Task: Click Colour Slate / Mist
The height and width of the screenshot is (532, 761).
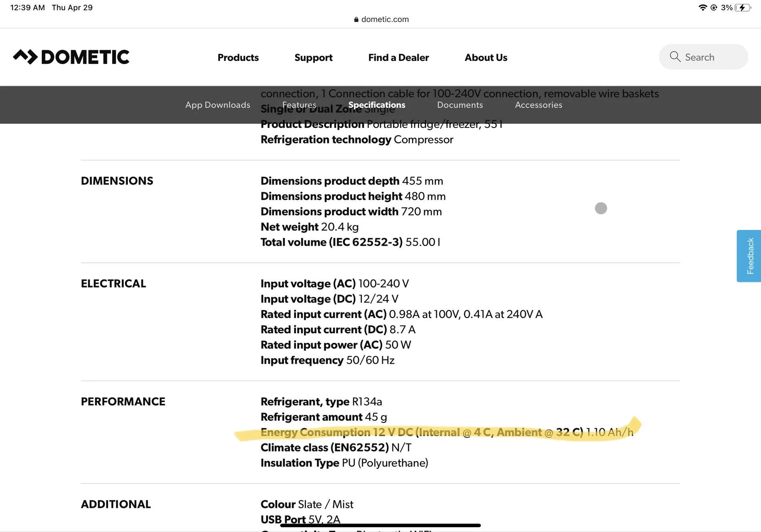Action: [x=307, y=504]
